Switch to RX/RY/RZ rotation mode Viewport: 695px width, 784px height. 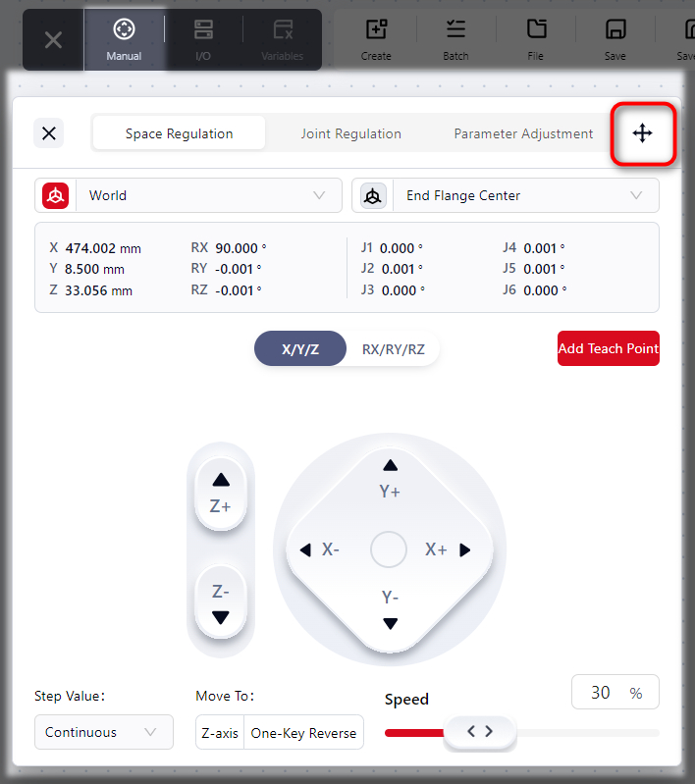tap(393, 349)
